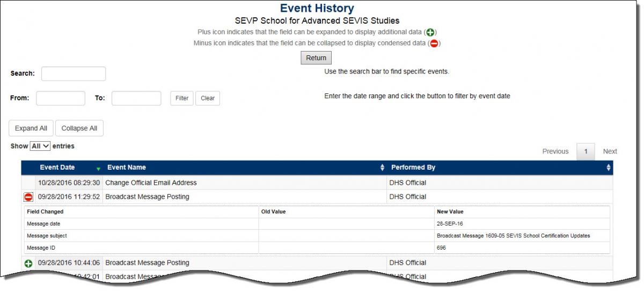The image size is (644, 291).
Task: Select page 1 in pagination
Action: click(586, 151)
